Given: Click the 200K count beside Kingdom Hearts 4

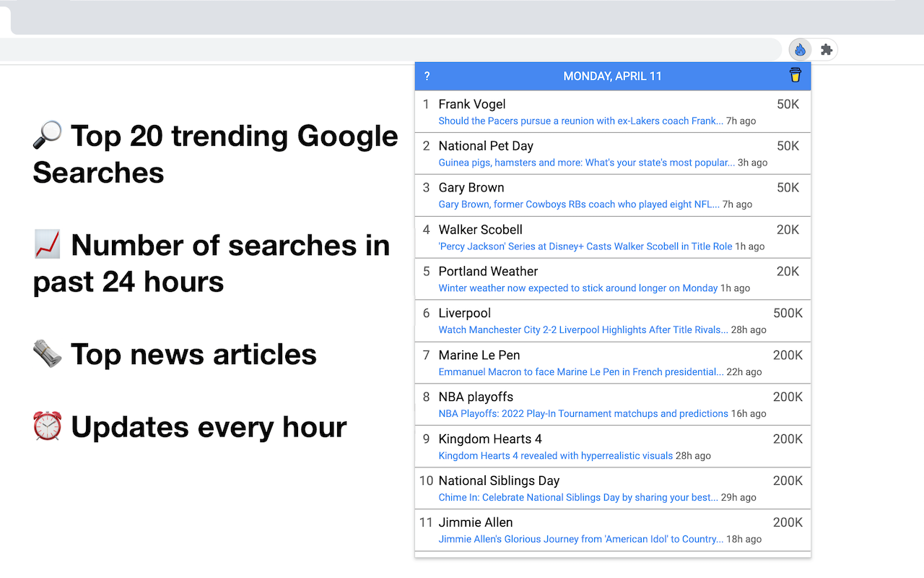Looking at the screenshot, I should 788,439.
